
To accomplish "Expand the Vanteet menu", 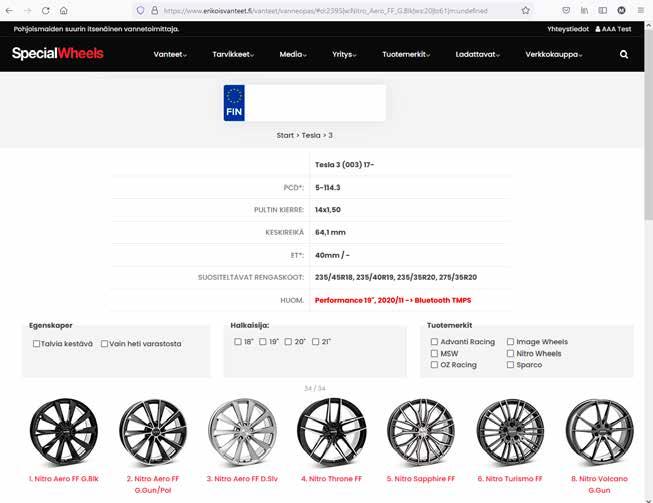I will coord(170,54).
